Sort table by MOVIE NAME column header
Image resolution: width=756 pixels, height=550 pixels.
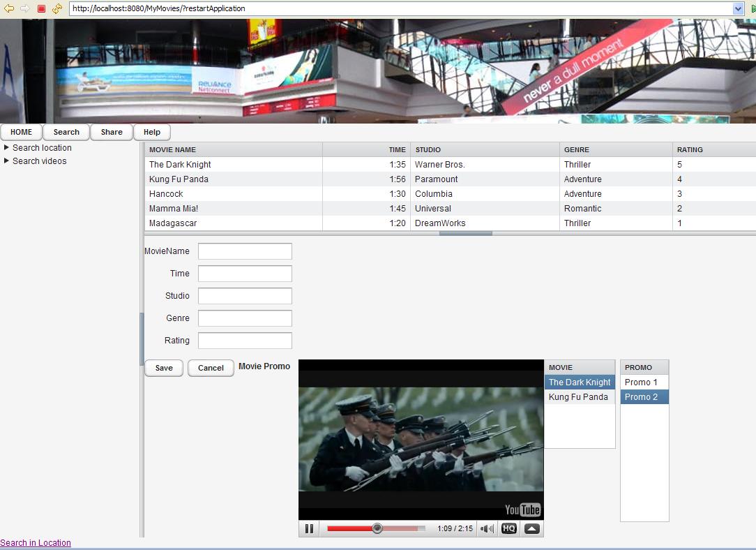coord(234,149)
